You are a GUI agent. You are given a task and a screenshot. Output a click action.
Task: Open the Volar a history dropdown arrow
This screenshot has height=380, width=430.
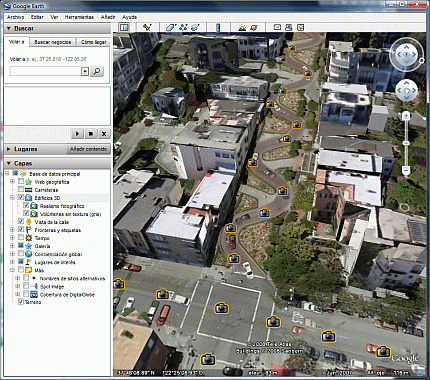coord(85,71)
